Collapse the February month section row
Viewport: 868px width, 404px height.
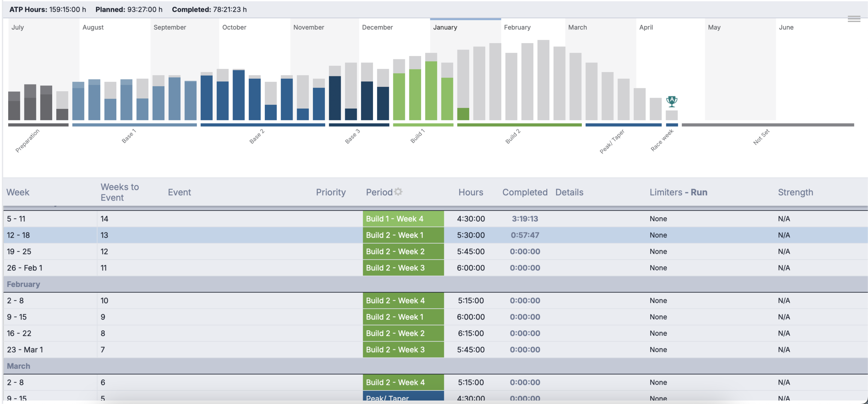click(23, 284)
